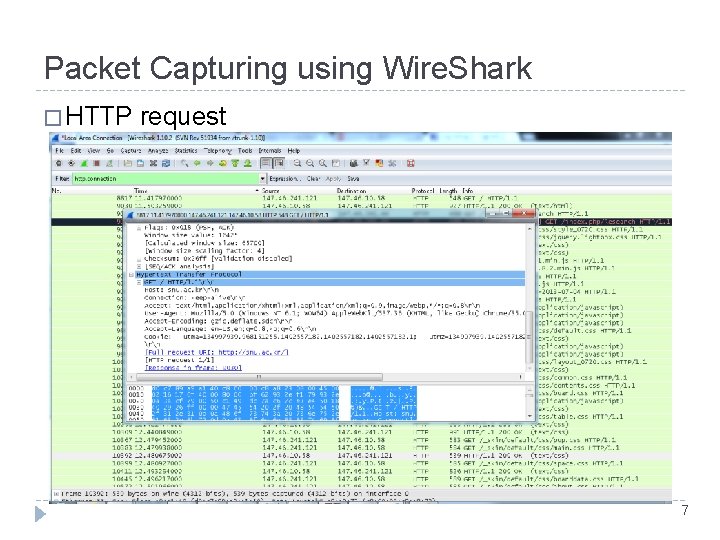Image resolution: width=720 pixels, height=540 pixels.
Task: Click Apply filter button
Action: [x=333, y=179]
